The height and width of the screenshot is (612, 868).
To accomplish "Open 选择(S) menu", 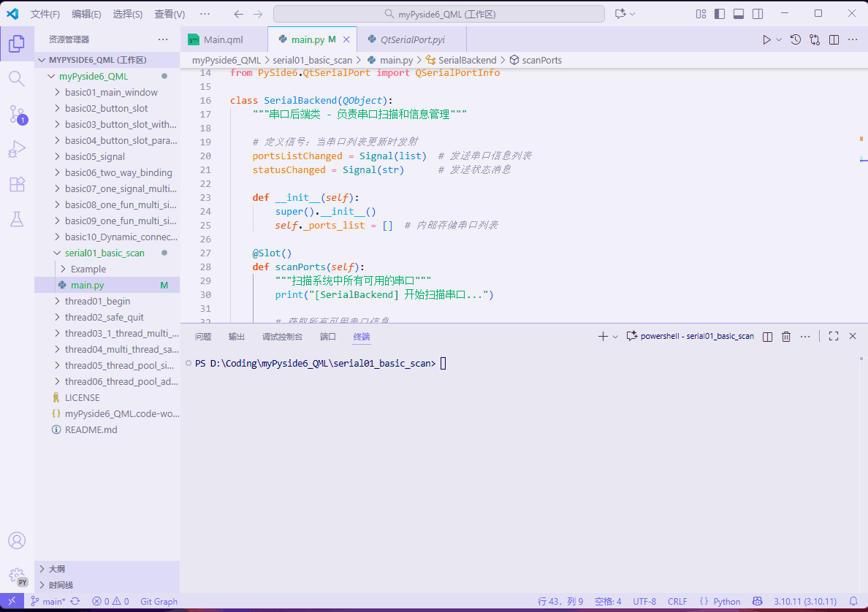I will [x=128, y=15].
